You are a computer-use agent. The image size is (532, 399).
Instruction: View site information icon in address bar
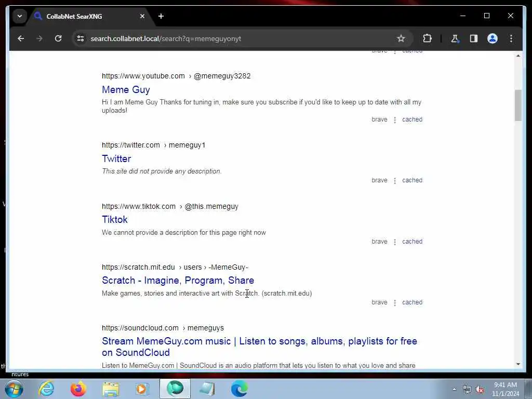81,38
